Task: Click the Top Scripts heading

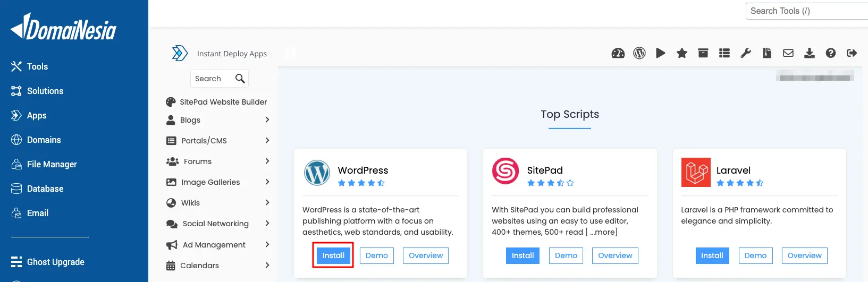Action: tap(570, 114)
